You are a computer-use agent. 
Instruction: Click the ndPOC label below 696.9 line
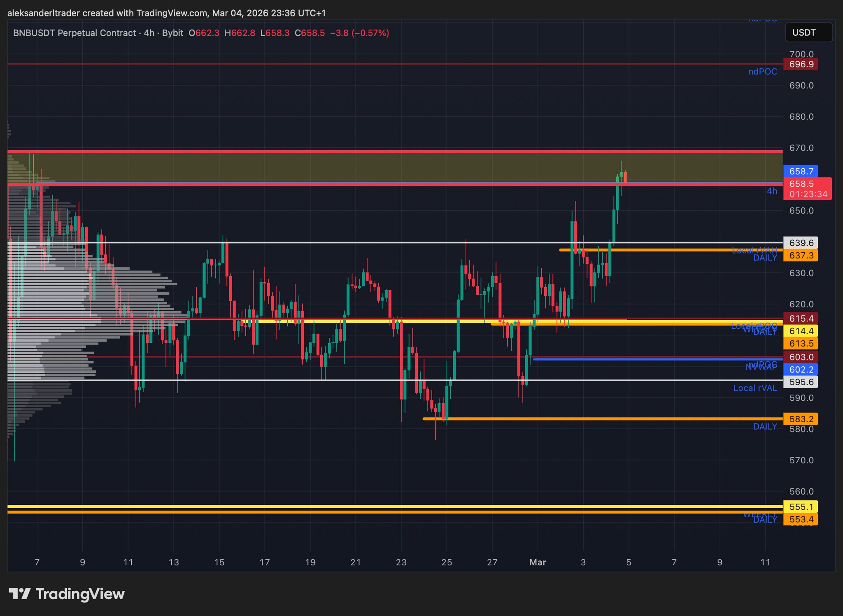762,72
